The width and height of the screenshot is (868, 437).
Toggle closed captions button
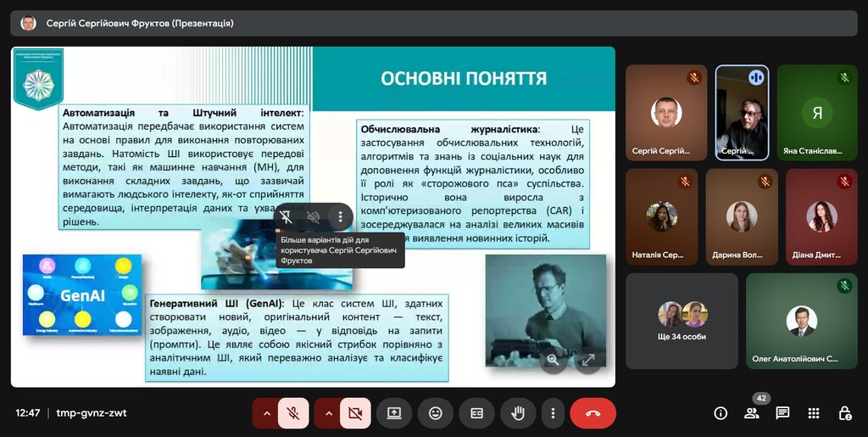[x=476, y=413]
